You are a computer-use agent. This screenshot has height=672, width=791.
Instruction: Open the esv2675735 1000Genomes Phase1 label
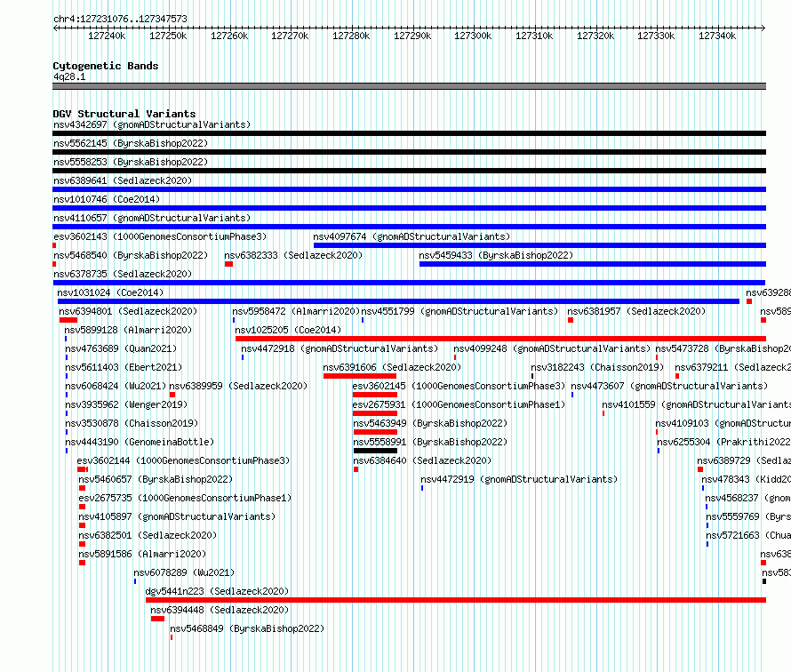tap(185, 498)
